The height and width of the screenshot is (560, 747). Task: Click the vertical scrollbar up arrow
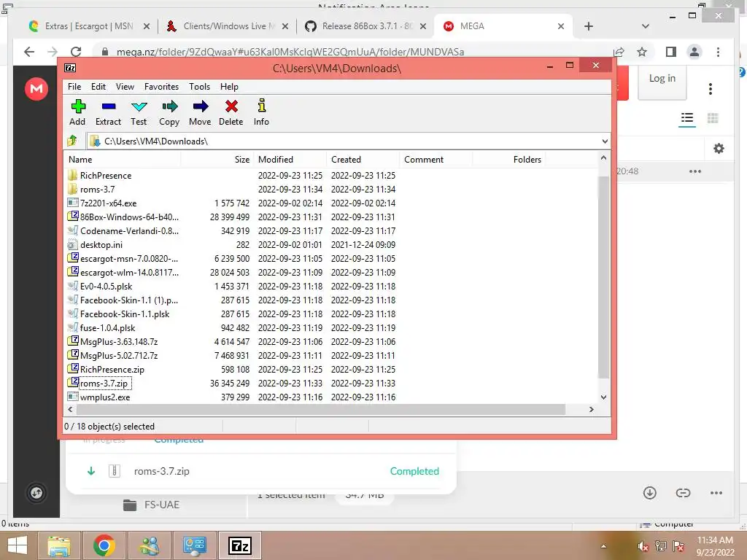point(603,157)
